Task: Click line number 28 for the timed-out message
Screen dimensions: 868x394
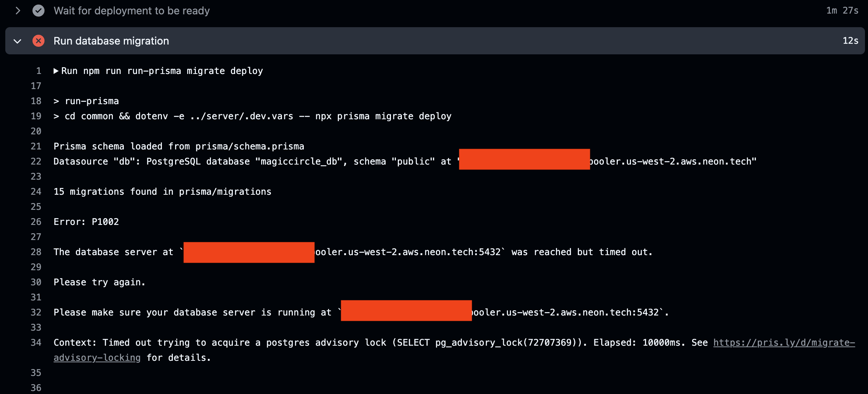Action: pos(36,252)
